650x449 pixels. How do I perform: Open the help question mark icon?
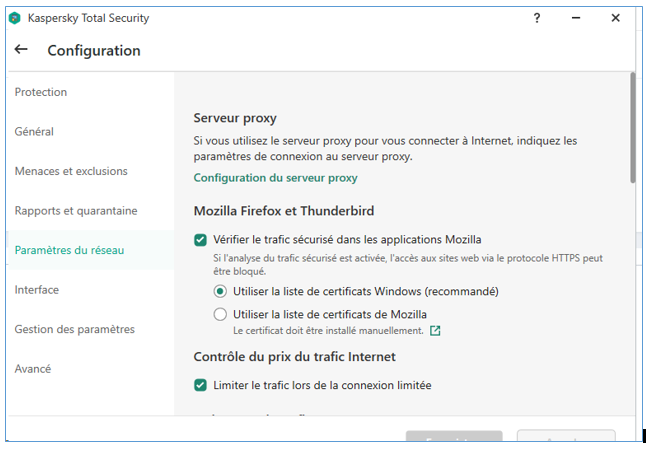(537, 18)
